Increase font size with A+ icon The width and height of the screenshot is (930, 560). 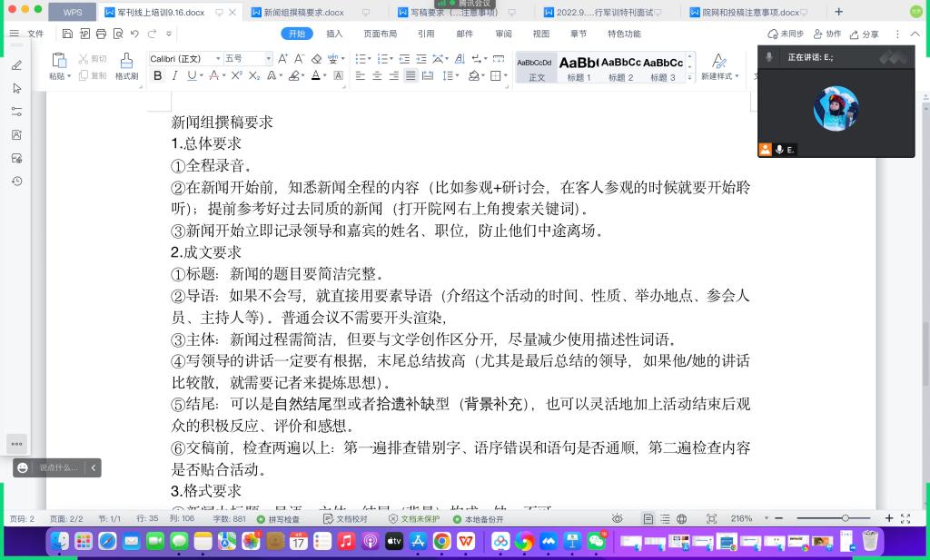pos(282,59)
